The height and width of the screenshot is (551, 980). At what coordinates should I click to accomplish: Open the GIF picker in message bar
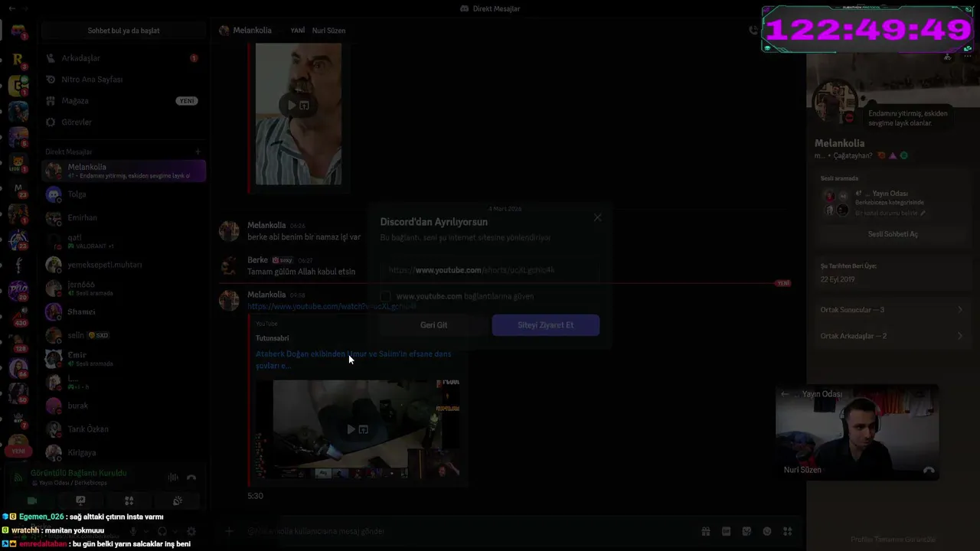(x=726, y=531)
